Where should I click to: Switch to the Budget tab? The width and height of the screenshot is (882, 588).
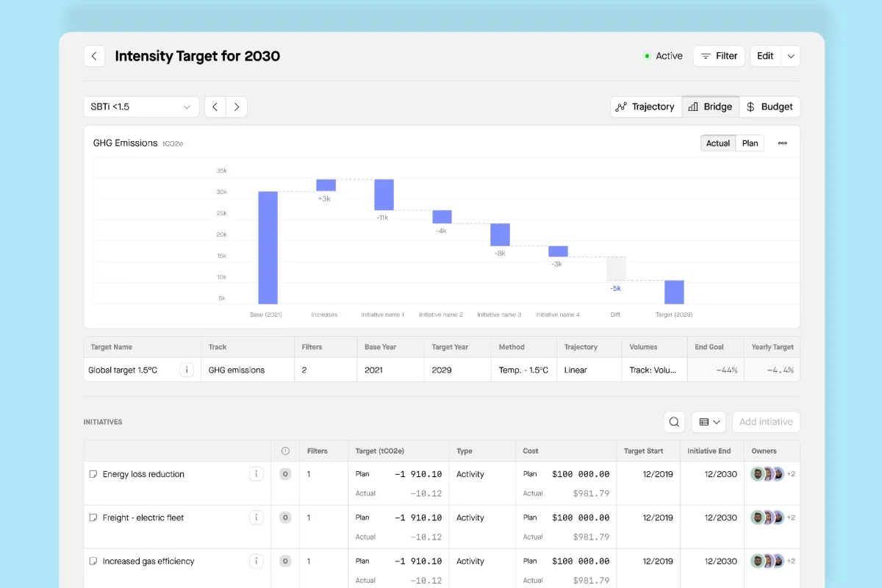click(x=770, y=107)
